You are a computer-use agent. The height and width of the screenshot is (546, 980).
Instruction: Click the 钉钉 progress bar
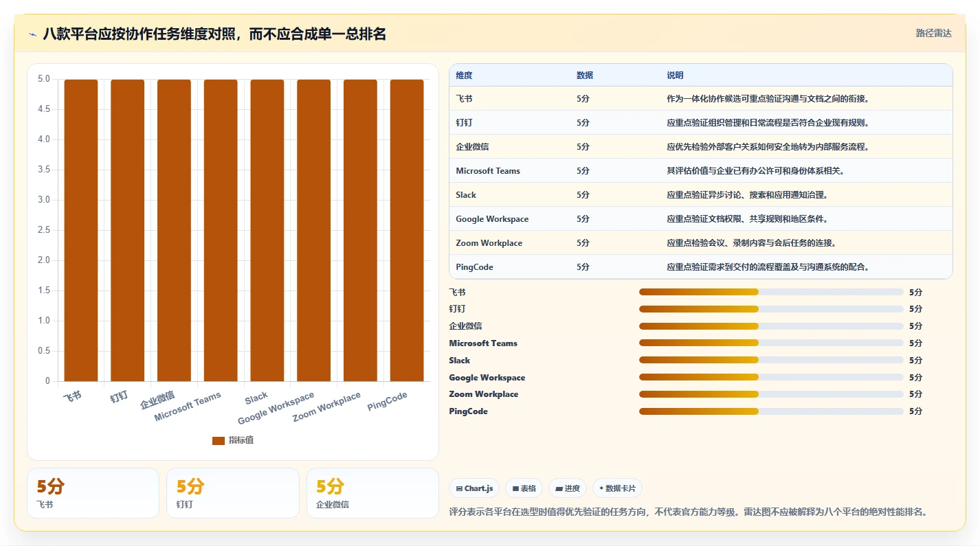coord(771,309)
